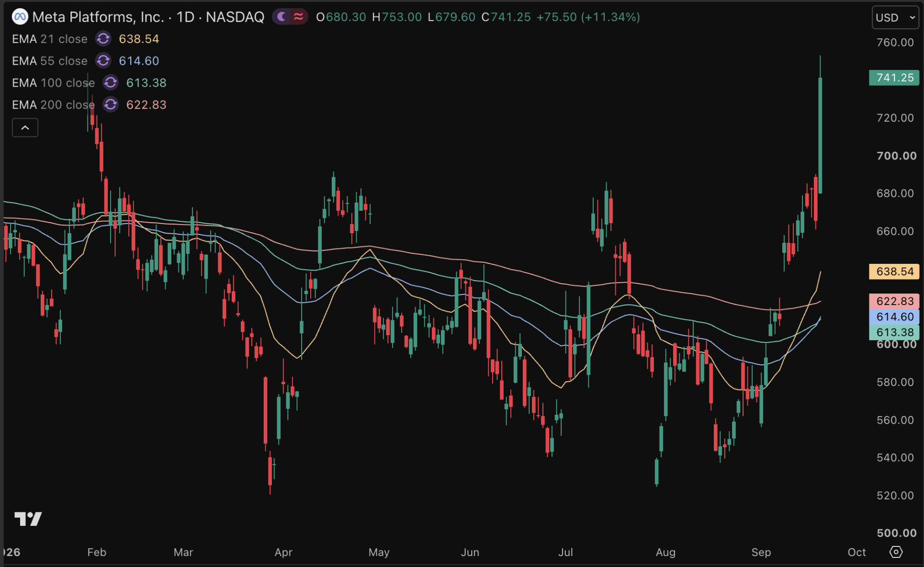Click the Feb label on the time axis
Viewport: 924px width, 567px height.
tap(97, 552)
